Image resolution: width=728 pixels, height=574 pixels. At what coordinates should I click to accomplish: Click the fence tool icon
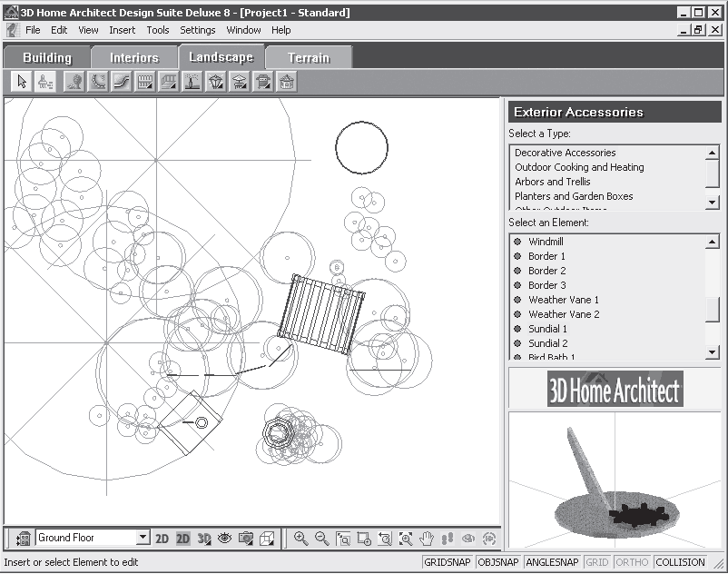tap(145, 82)
